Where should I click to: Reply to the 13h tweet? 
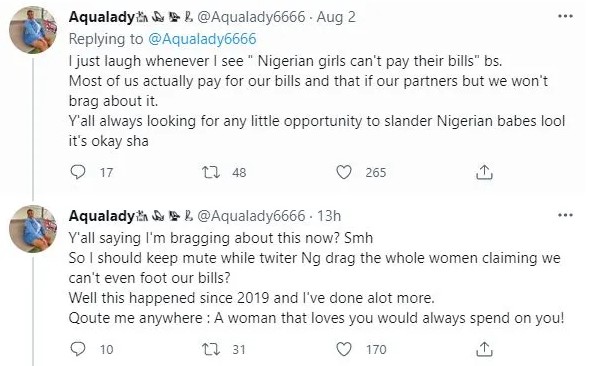point(78,349)
